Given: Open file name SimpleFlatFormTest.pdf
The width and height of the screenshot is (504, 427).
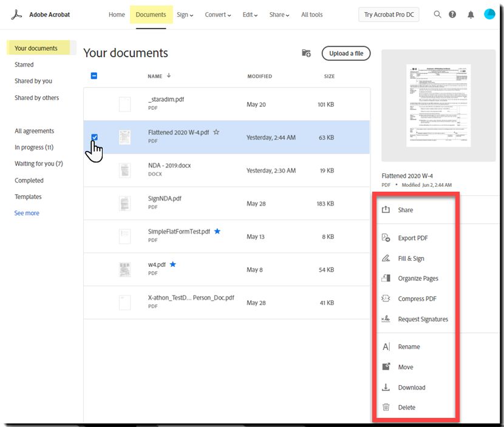Looking at the screenshot, I should (x=179, y=232).
